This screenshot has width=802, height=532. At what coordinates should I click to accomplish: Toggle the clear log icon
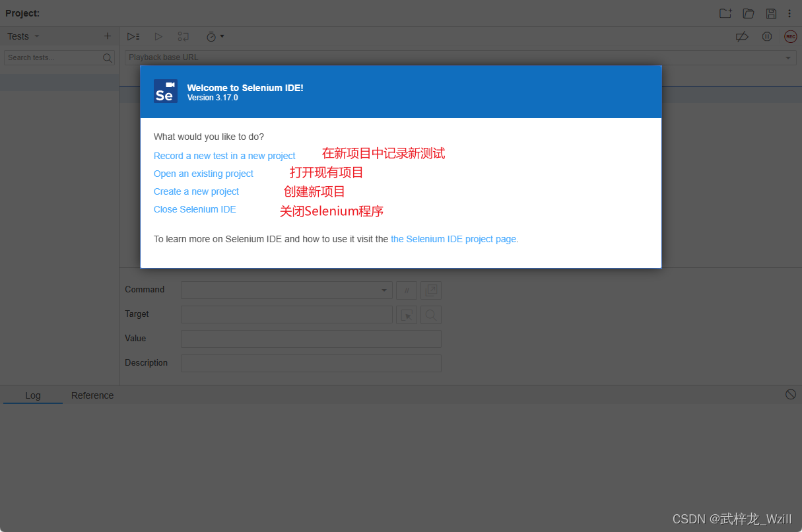coord(790,394)
